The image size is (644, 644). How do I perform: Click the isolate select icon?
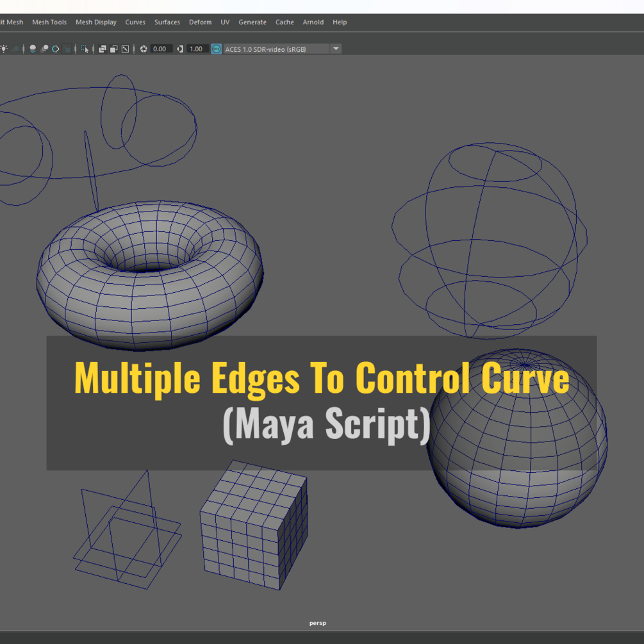85,49
